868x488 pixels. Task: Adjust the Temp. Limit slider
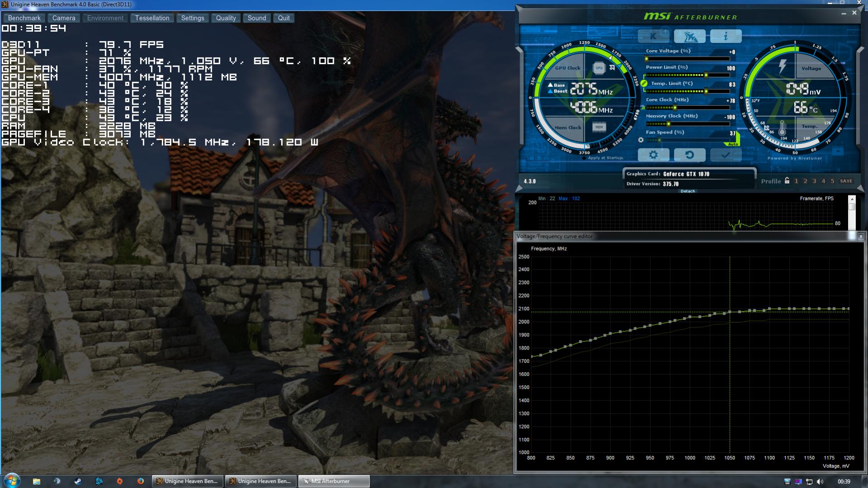pyautogui.click(x=688, y=91)
